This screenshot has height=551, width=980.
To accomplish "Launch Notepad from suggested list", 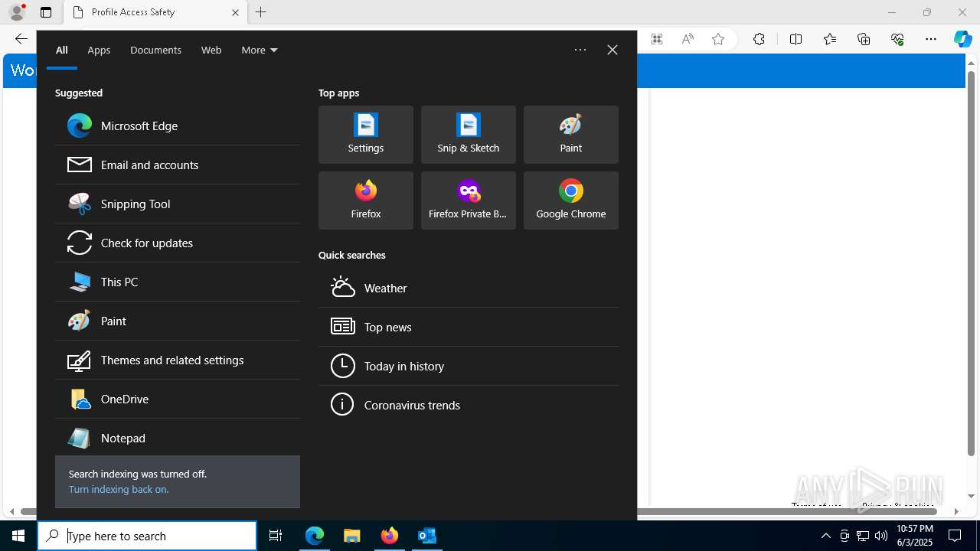I will pyautogui.click(x=178, y=438).
